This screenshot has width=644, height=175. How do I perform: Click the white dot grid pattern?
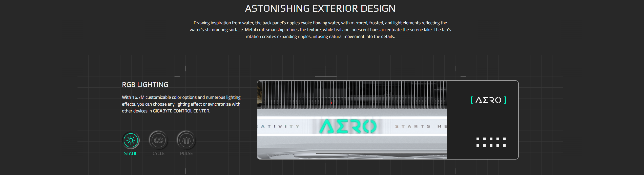(491, 142)
